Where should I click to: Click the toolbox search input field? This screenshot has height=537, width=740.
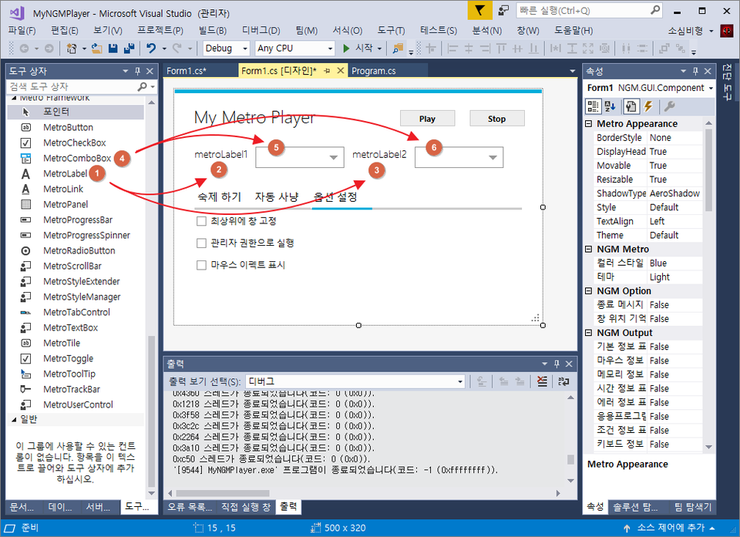73,86
